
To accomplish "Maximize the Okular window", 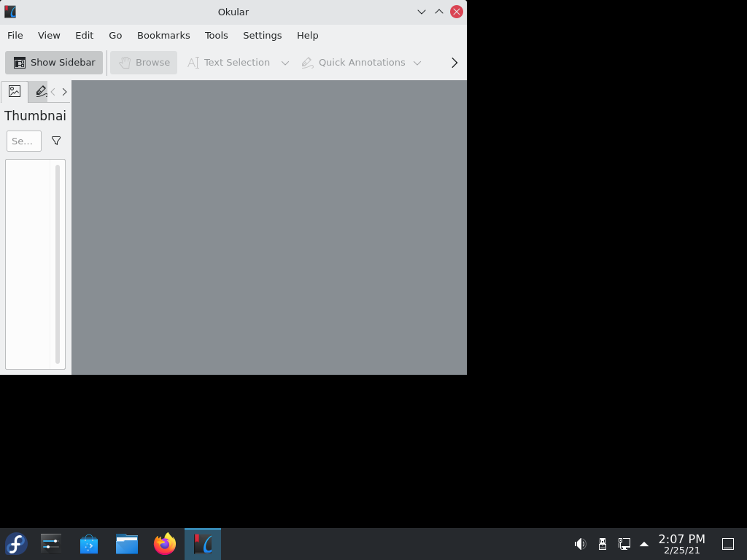I will 438,12.
